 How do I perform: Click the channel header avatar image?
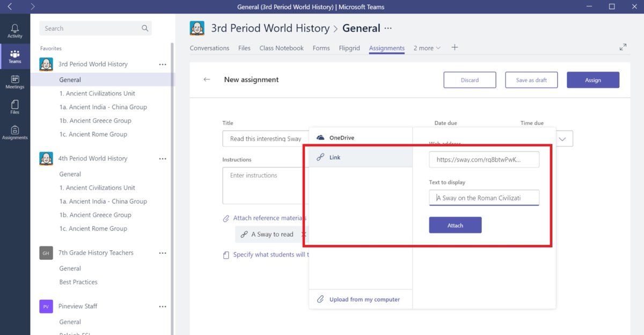coord(197,28)
